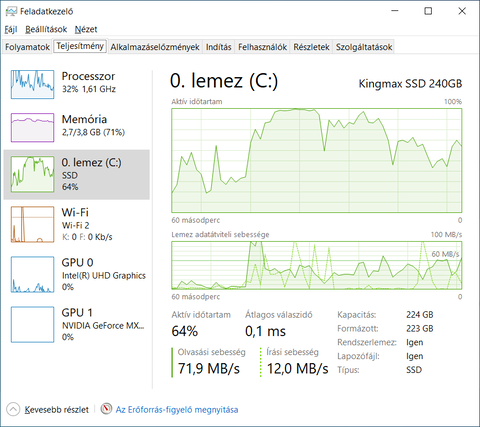Select the Processzor mini graph thumbnail
This screenshot has width=480, height=427.
point(32,84)
